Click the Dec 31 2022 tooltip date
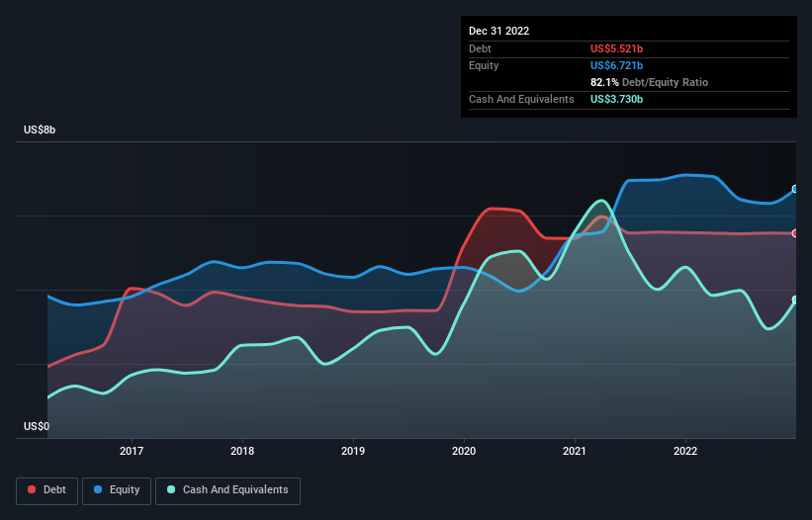 point(498,31)
